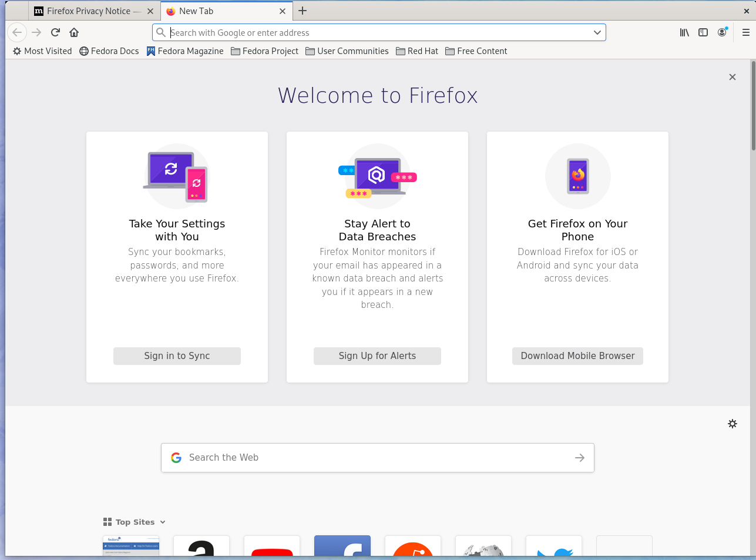Screen dimensions: 756x560
Task: Open the Fedora Docs bookmark
Action: (109, 51)
